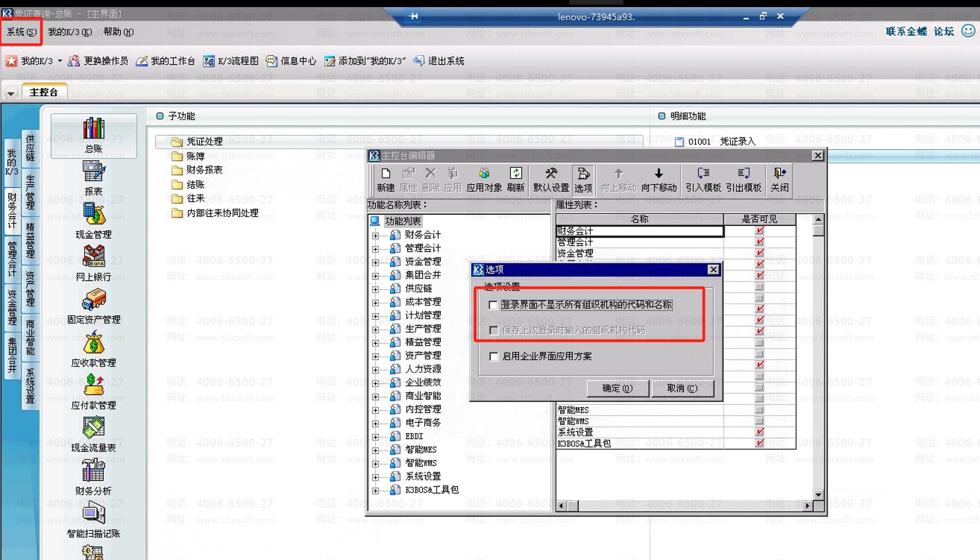980x560 pixels.
Task: Open the 网上银行 online banking icon
Action: [x=93, y=263]
